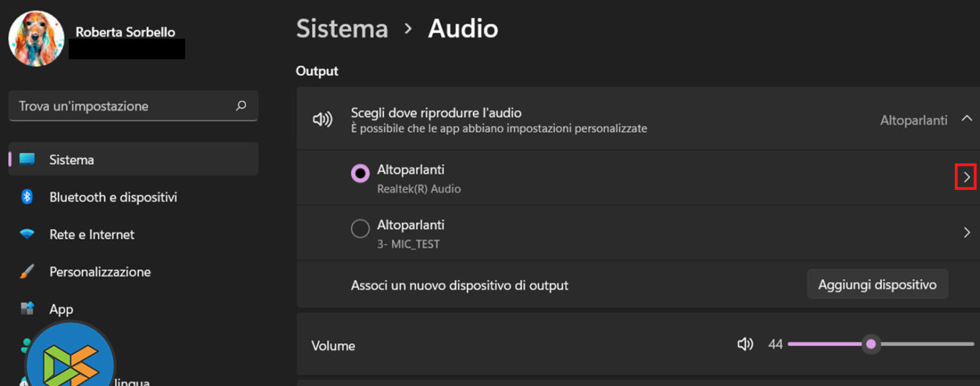This screenshot has height=386, width=980.
Task: Go to Personalizzazione settings
Action: [99, 272]
